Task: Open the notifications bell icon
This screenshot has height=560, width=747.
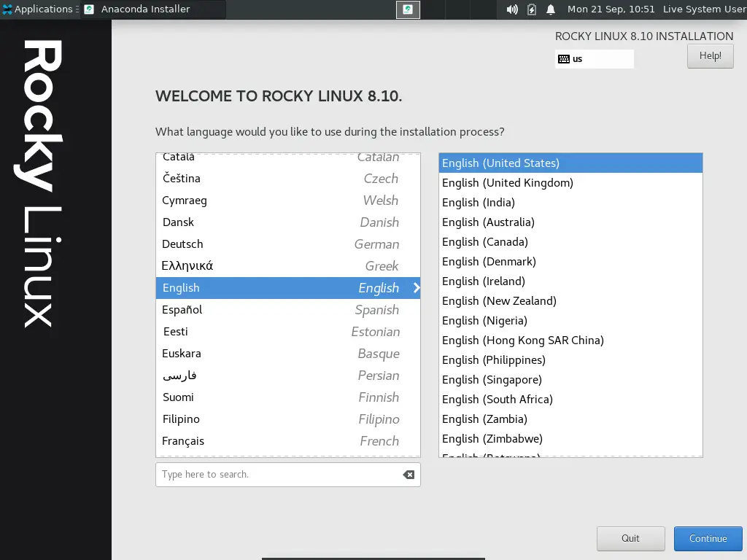Action: (x=551, y=9)
